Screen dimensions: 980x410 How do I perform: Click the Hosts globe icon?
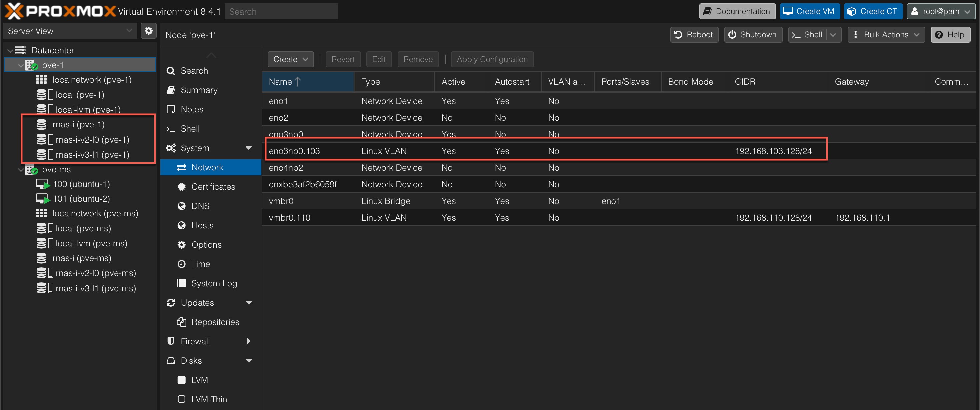(181, 226)
